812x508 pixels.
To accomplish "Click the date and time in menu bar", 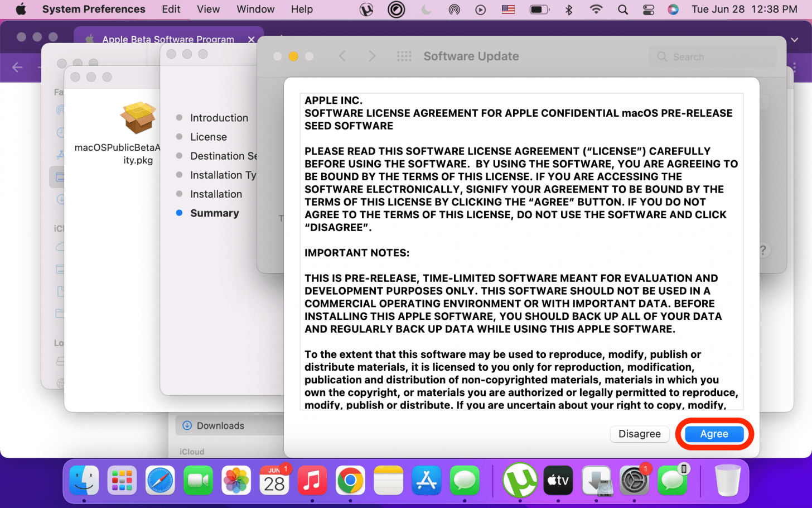I will point(745,9).
